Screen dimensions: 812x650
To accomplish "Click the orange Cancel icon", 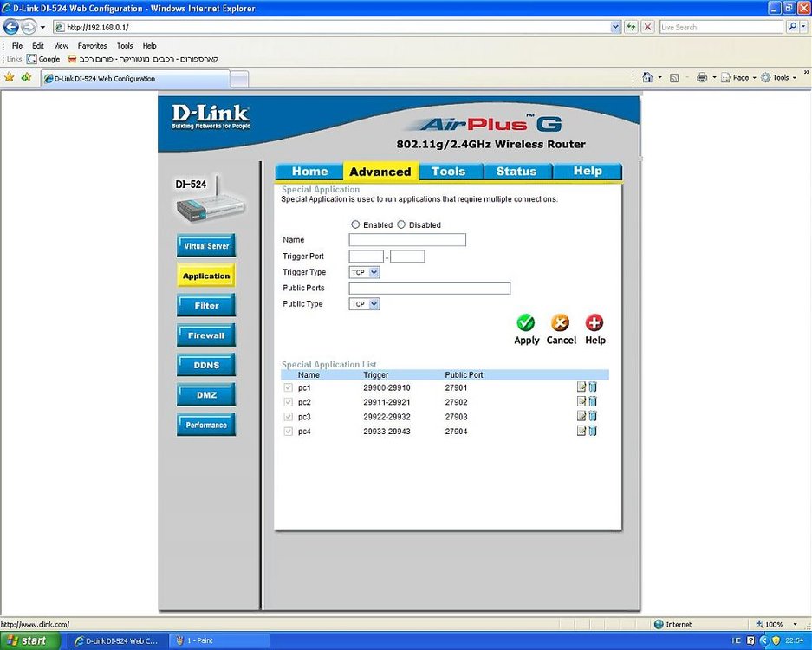I will coord(560,322).
